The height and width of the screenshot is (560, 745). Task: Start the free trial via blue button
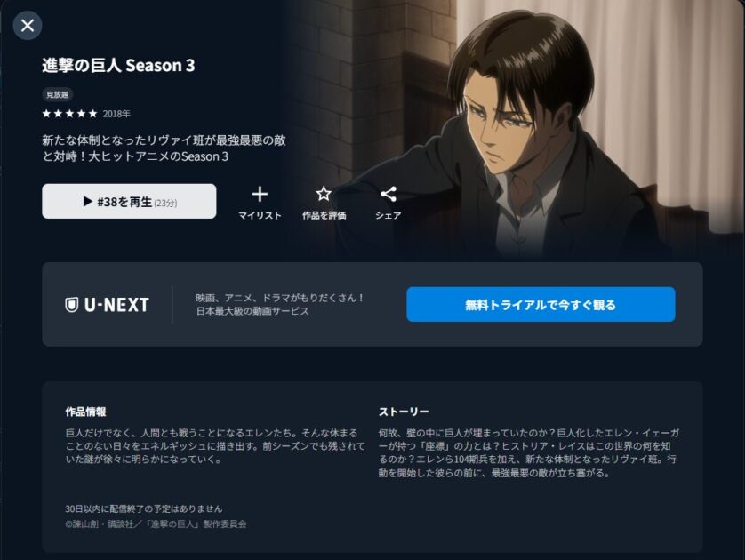(541, 305)
